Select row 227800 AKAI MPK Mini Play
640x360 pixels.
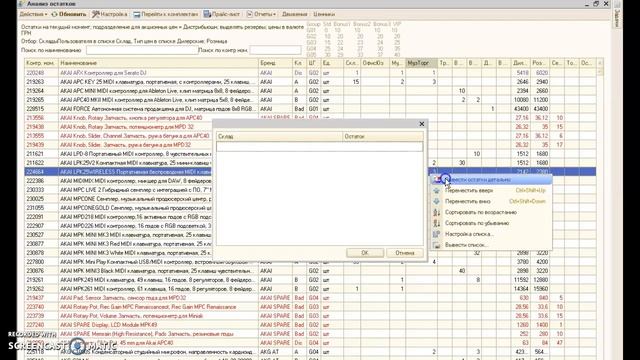[310, 262]
